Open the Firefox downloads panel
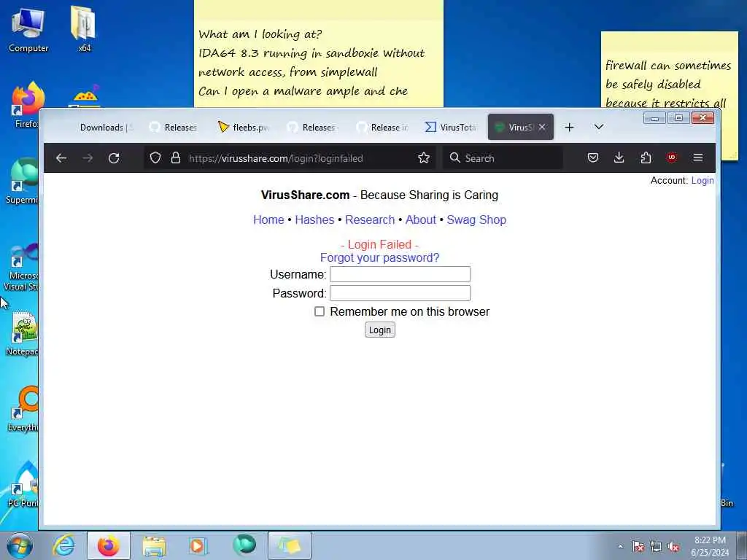Screen dimensions: 747x560 click(x=619, y=157)
